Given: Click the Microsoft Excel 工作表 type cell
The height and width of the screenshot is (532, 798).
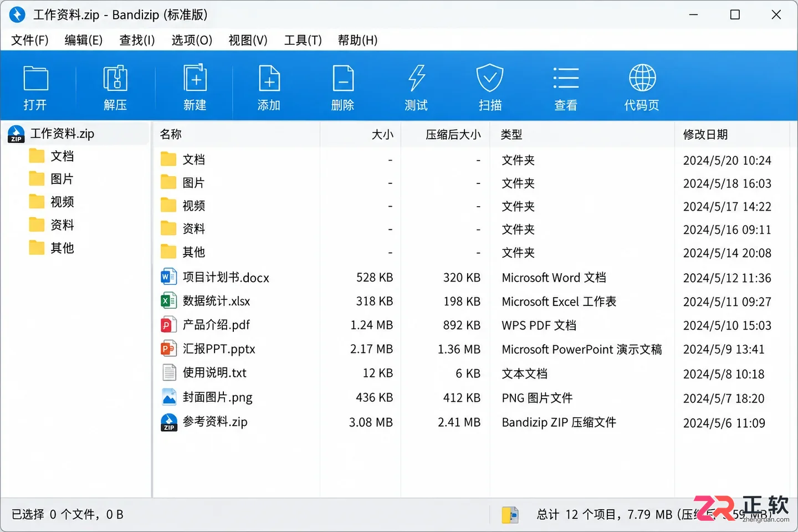Looking at the screenshot, I should pos(559,301).
